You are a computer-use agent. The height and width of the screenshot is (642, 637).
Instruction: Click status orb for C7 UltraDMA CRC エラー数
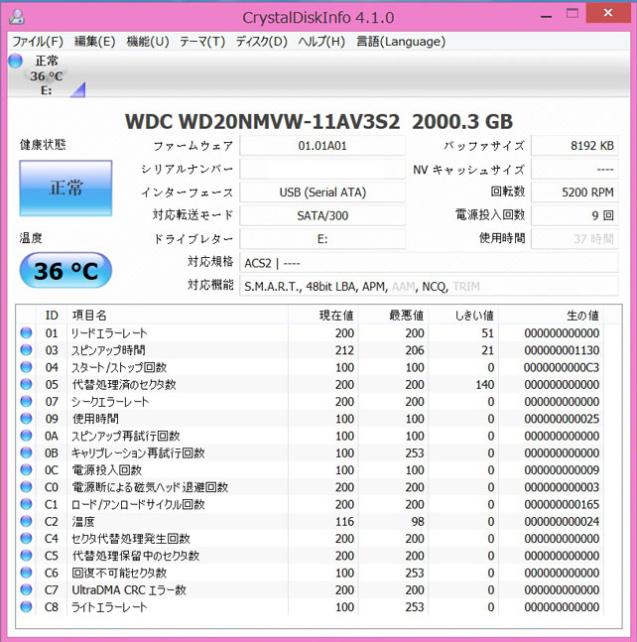26,590
